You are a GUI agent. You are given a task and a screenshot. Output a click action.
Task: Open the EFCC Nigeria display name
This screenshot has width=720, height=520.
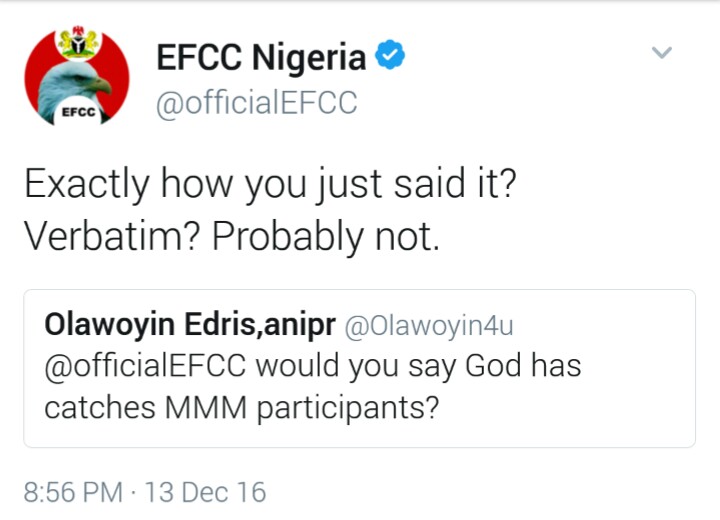click(261, 58)
